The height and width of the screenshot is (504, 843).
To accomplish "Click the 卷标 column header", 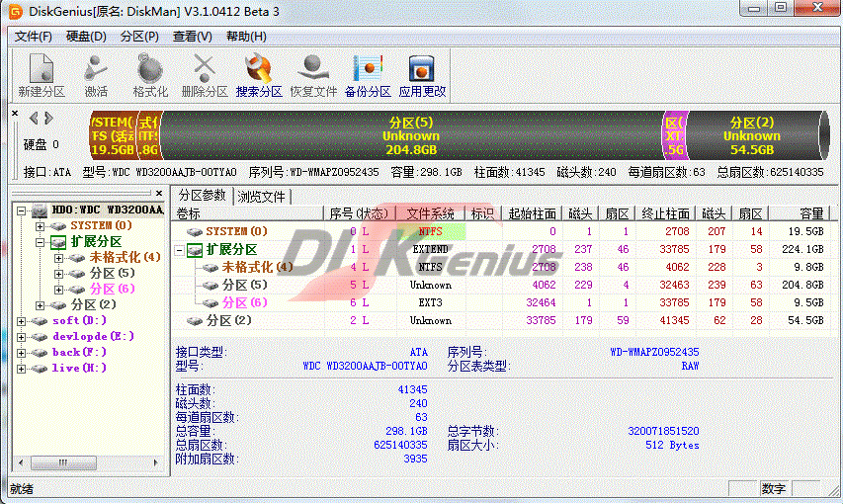I will (x=248, y=214).
